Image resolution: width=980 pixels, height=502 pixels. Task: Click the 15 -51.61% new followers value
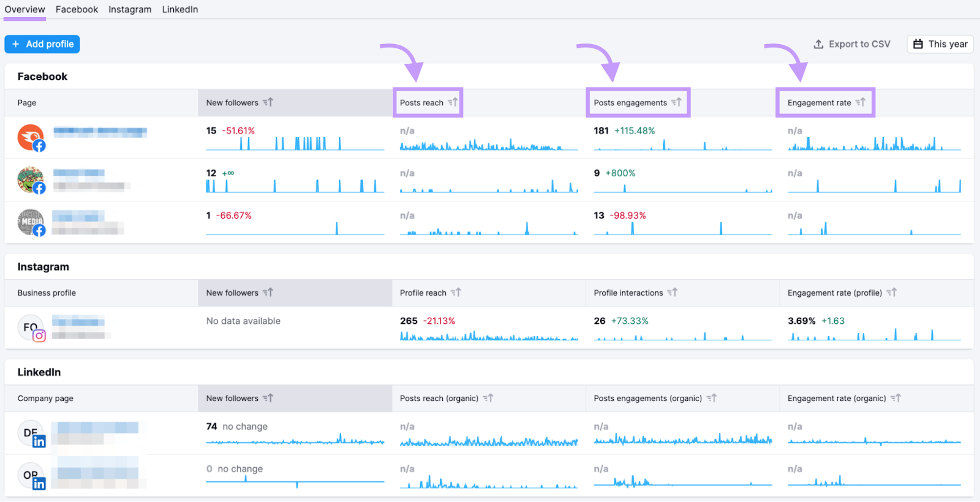(x=230, y=130)
